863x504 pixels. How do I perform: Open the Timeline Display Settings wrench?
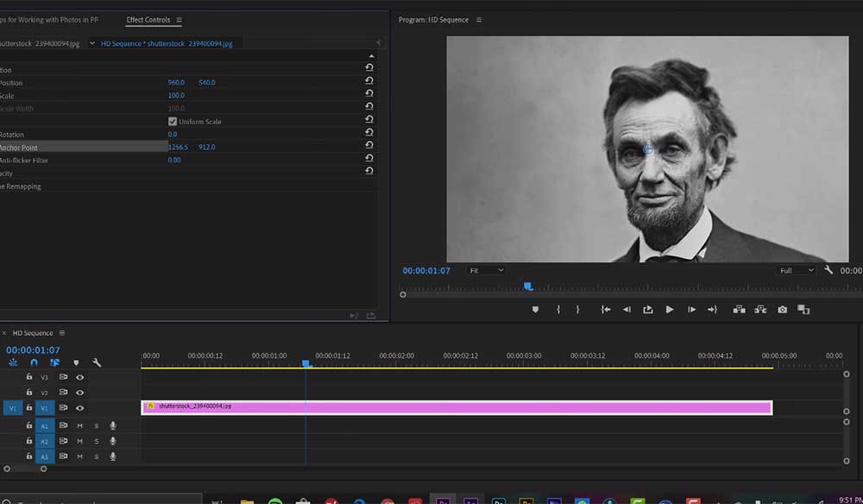[x=97, y=363]
